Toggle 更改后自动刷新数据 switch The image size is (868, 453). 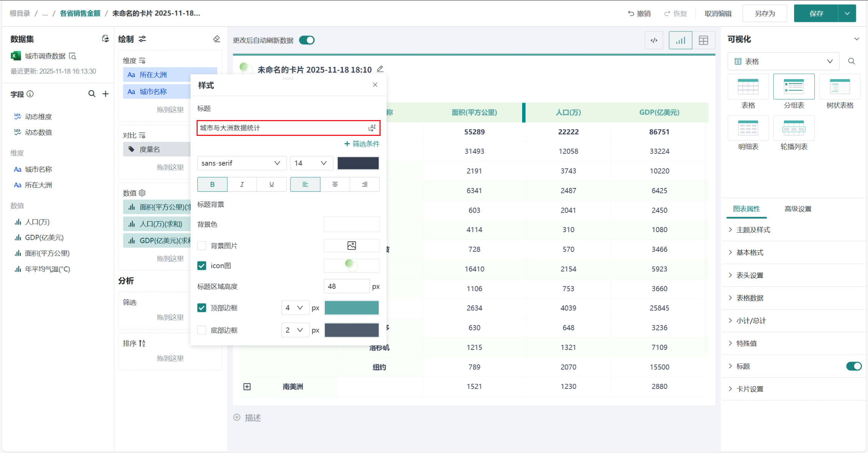coord(307,40)
